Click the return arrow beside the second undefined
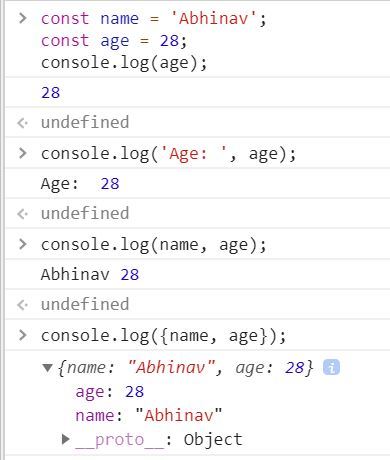This screenshot has width=390, height=460. [22, 214]
